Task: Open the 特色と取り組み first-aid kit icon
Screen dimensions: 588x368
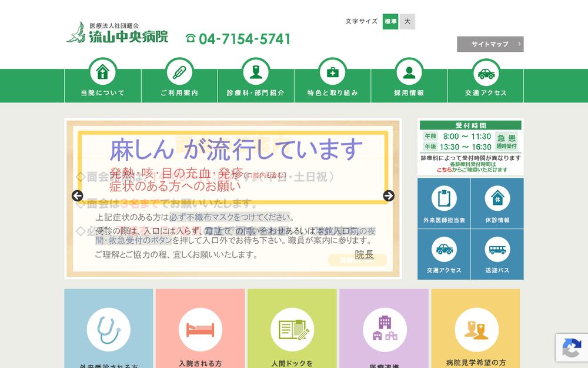Action: click(333, 72)
